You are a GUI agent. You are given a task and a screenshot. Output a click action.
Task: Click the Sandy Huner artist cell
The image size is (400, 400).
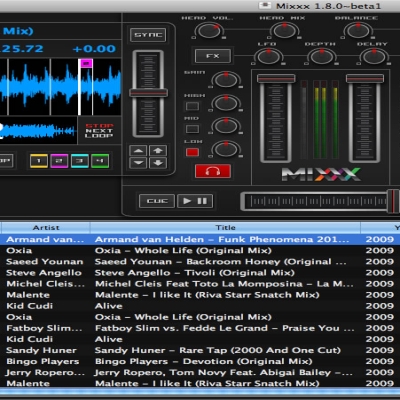(x=41, y=350)
